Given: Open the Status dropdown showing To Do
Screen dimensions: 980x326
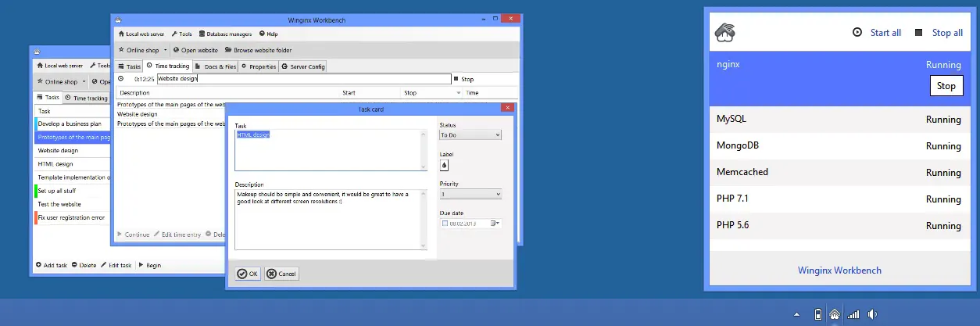Looking at the screenshot, I should tap(470, 135).
